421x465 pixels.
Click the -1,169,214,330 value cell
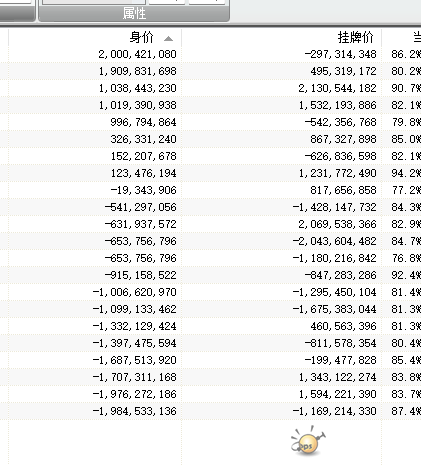click(282, 411)
